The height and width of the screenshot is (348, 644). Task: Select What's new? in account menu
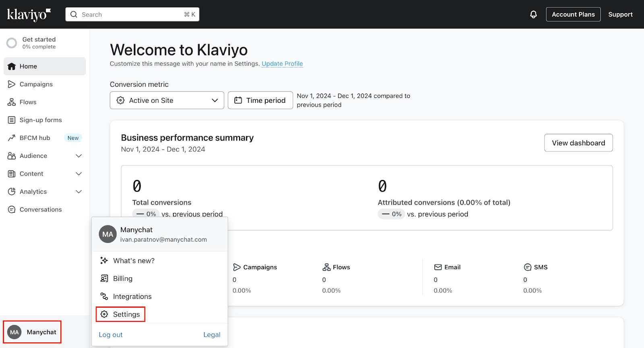(x=159, y=261)
